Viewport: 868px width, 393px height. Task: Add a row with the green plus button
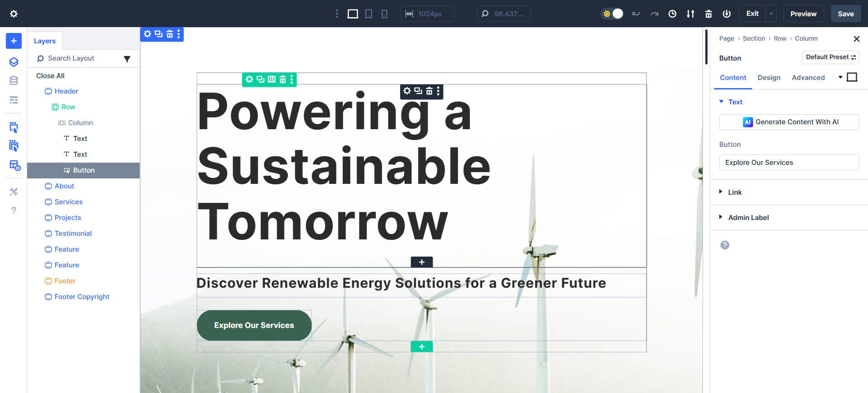[422, 346]
